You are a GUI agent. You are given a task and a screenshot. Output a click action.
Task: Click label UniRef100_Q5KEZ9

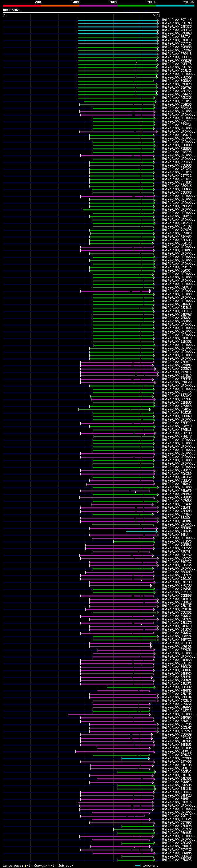point(176,382)
